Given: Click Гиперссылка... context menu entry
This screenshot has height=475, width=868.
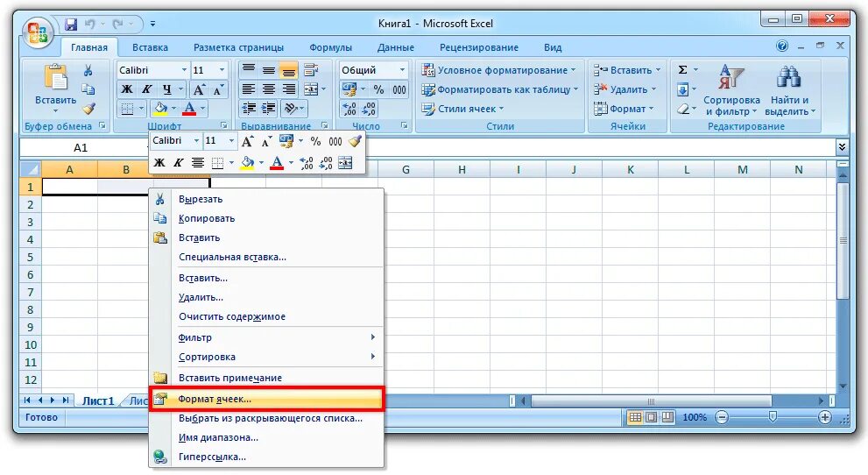Looking at the screenshot, I should point(266,457).
